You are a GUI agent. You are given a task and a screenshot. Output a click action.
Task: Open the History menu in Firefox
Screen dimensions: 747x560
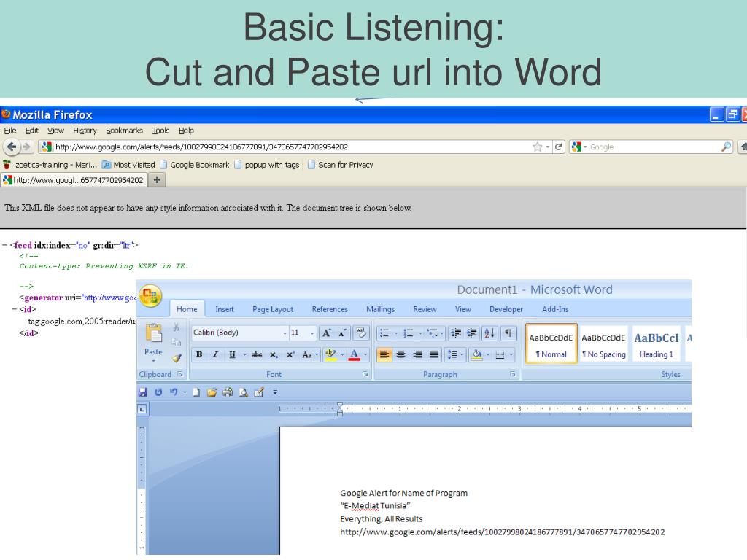[x=85, y=131]
